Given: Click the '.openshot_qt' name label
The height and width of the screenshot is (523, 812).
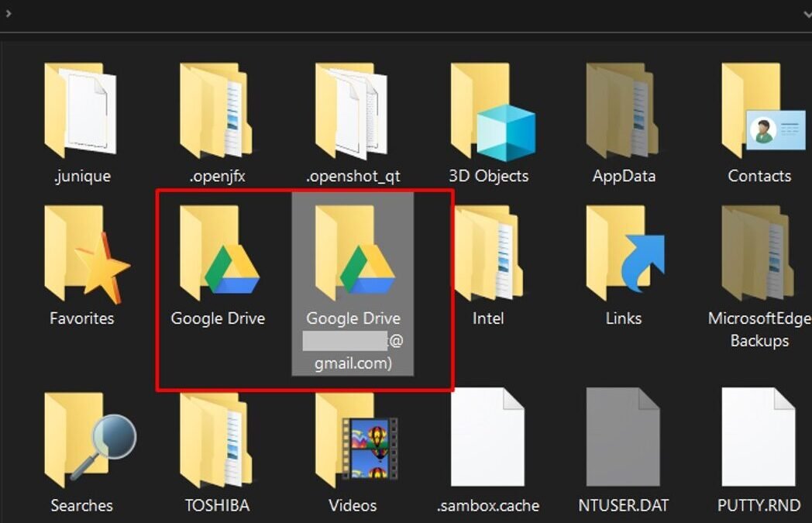Looking at the screenshot, I should point(353,176).
